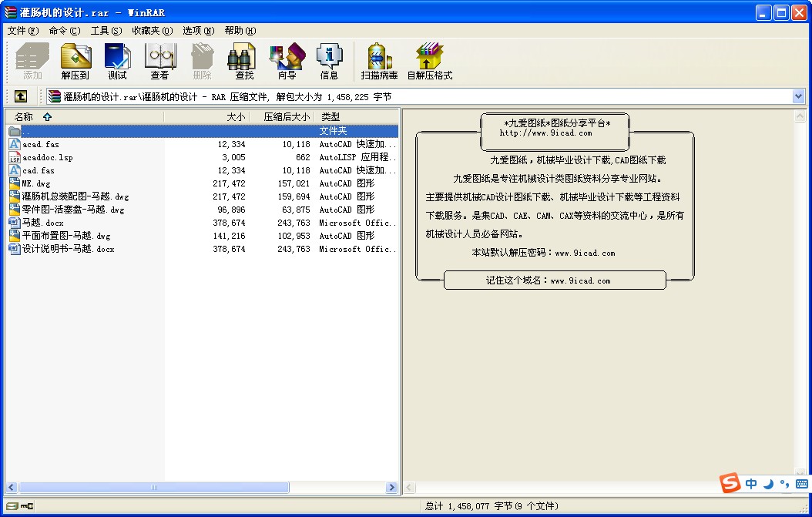The height and width of the screenshot is (517, 812).
Task: Click size value 3,005 of acaddoc.lsp
Action: point(233,157)
